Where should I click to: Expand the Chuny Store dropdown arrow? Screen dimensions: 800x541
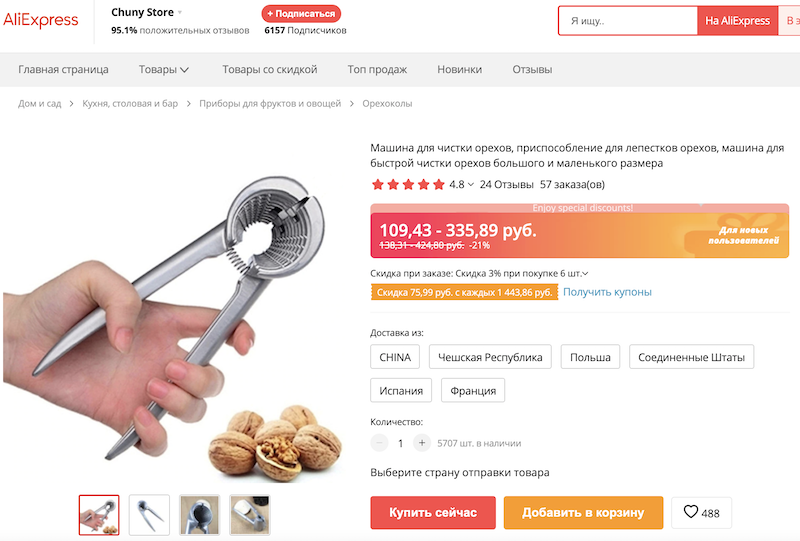pos(180,13)
